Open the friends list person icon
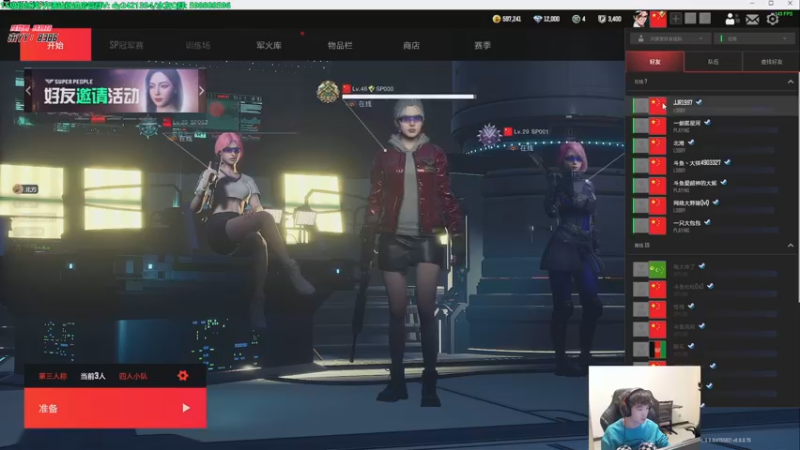 [731, 19]
